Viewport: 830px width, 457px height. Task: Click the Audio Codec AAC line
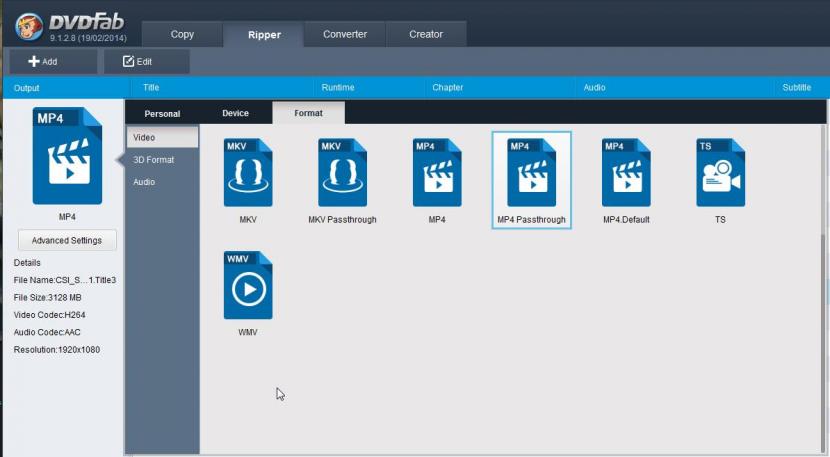point(47,333)
